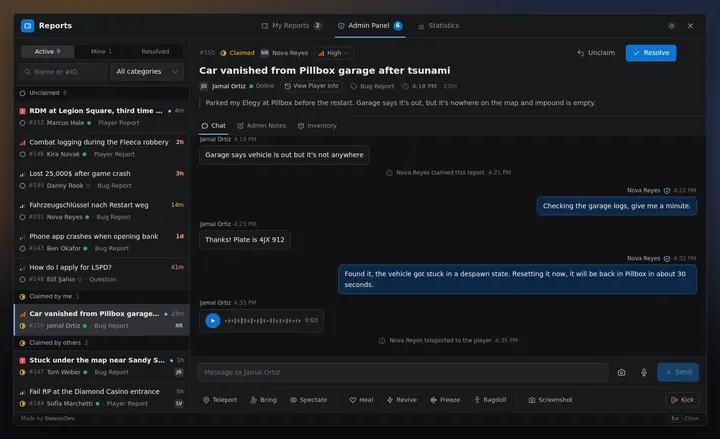Screen dimensions: 720x439
Task: Revive the player
Action: (x=402, y=400)
